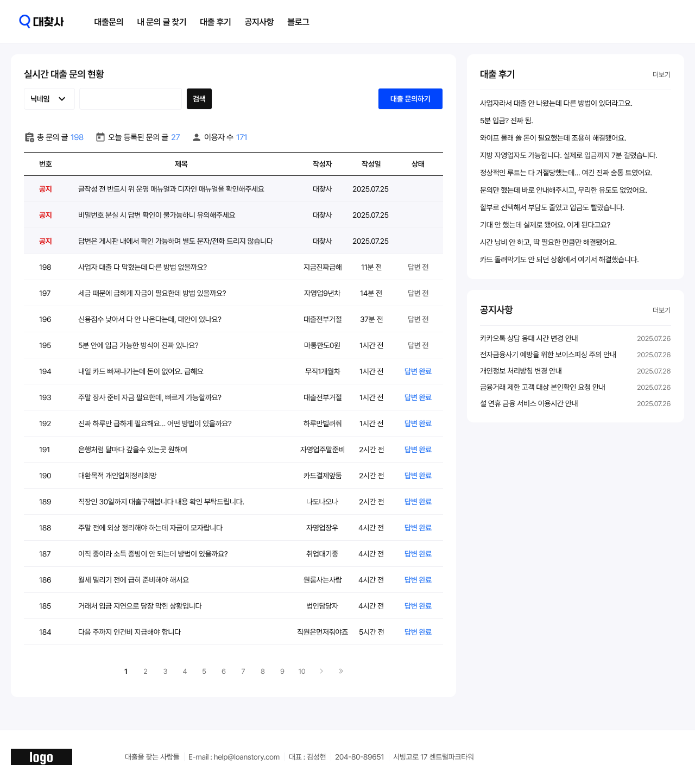The width and height of the screenshot is (695, 784).
Task: Open post 198 about 사업자 대출
Action: pos(142,267)
